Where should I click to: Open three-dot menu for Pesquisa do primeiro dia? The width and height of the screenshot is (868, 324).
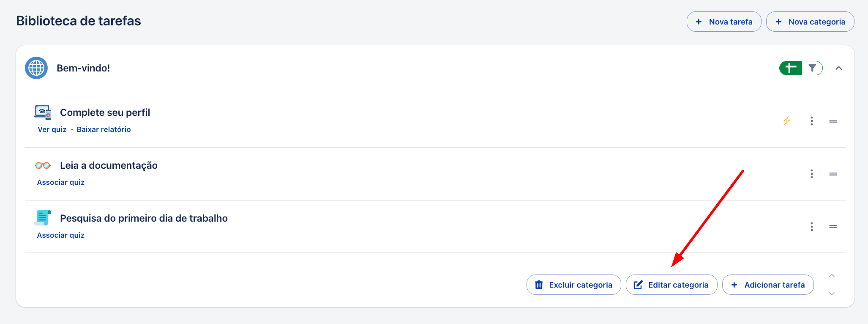coord(812,227)
